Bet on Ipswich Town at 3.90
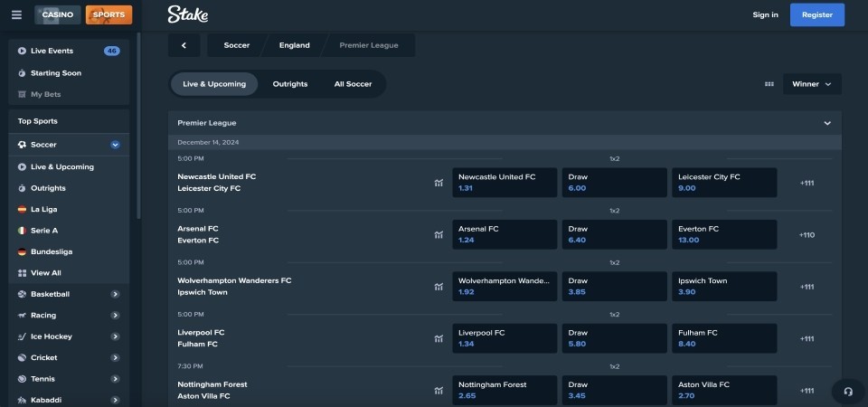Image resolution: width=868 pixels, height=407 pixels. (724, 287)
